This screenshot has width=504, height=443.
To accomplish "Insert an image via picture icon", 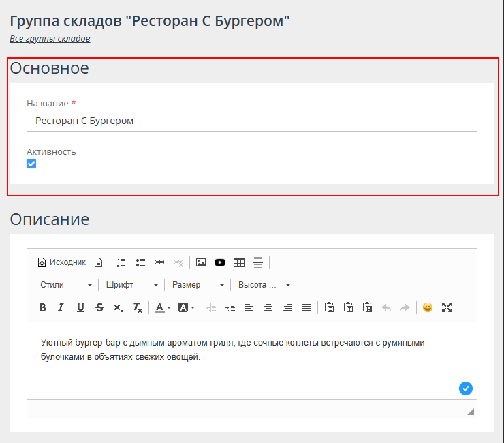I will 201,262.
